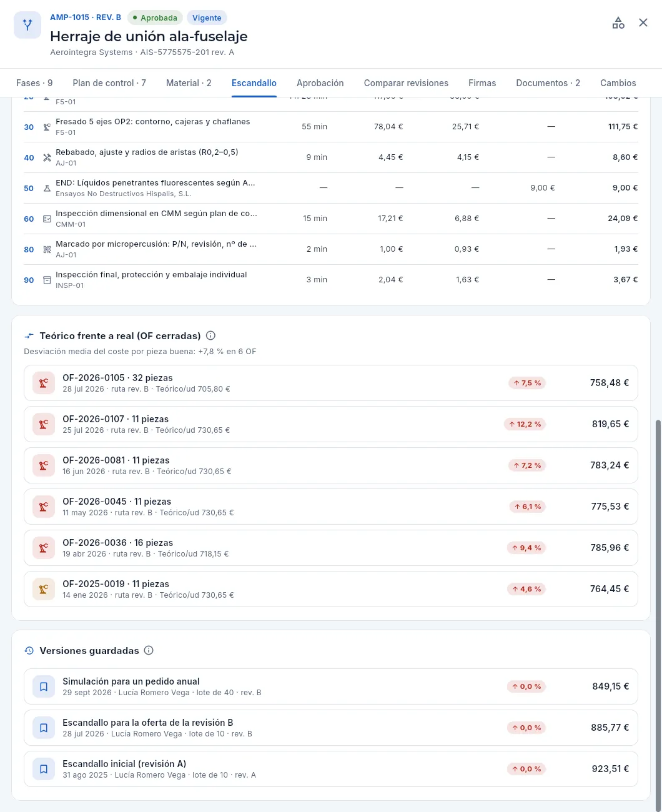
Task: Open the Comparar revisiones tab
Action: point(406,83)
